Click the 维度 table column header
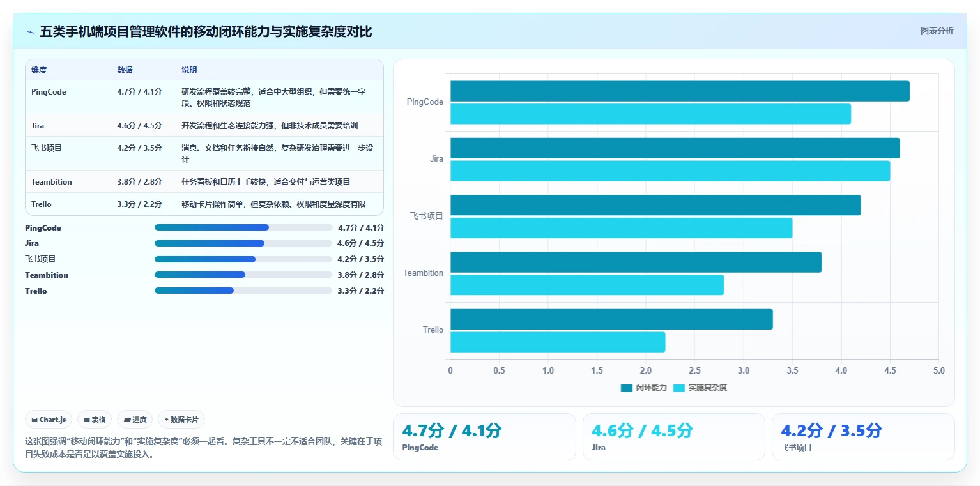 coord(39,70)
